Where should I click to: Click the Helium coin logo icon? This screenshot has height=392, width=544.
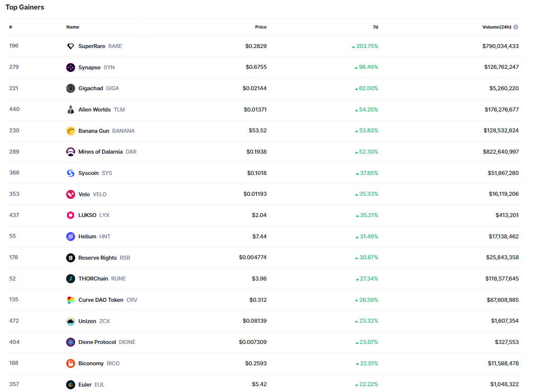pos(70,237)
